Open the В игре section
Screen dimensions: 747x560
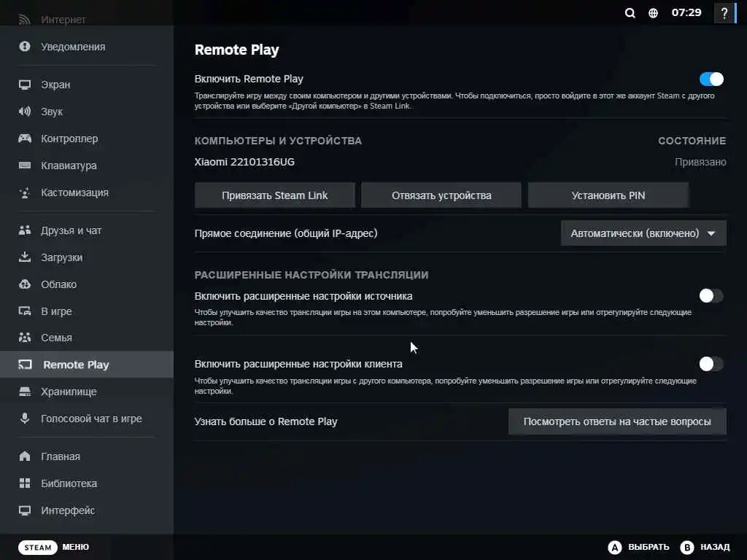point(87,311)
